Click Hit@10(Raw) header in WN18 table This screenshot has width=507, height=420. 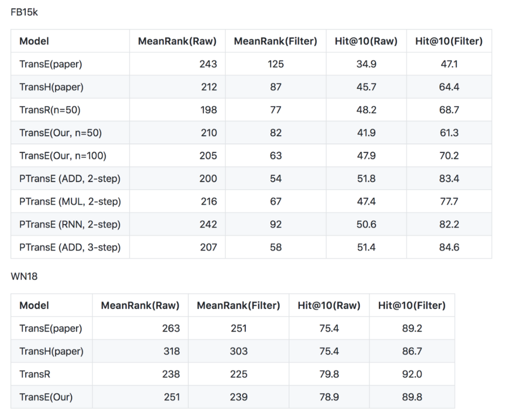pos(329,305)
